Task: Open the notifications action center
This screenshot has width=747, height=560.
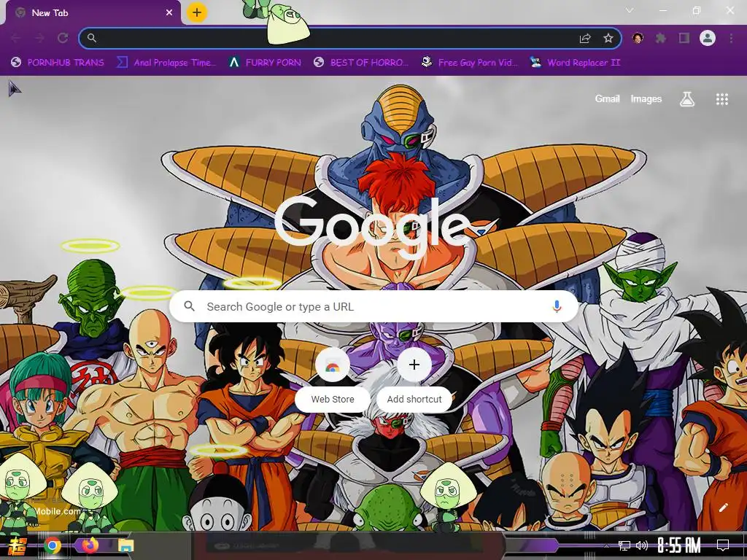Action: point(723,545)
